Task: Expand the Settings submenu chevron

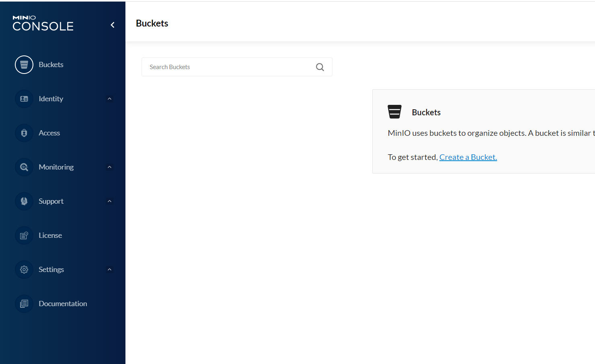Action: [109, 270]
